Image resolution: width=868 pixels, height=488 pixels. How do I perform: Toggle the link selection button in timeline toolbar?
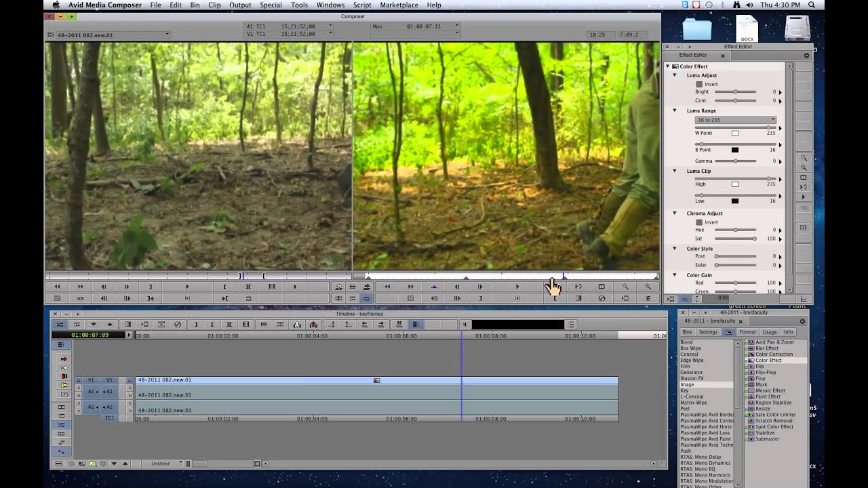(x=415, y=325)
